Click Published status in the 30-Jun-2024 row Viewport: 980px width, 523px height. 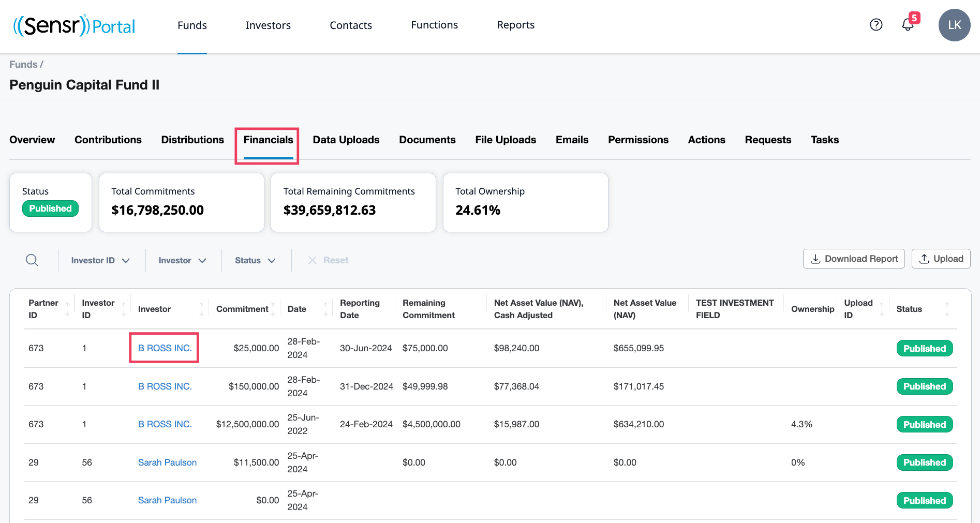click(924, 348)
